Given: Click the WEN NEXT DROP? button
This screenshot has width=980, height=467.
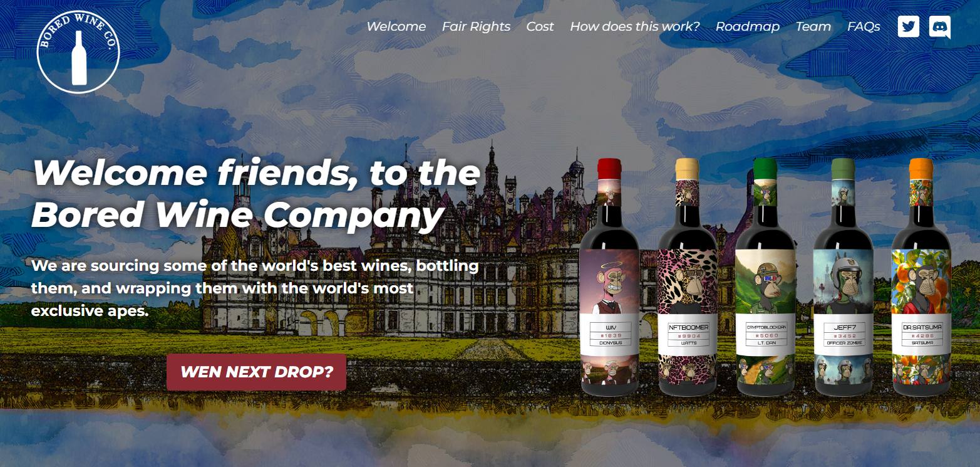Looking at the screenshot, I should (256, 372).
